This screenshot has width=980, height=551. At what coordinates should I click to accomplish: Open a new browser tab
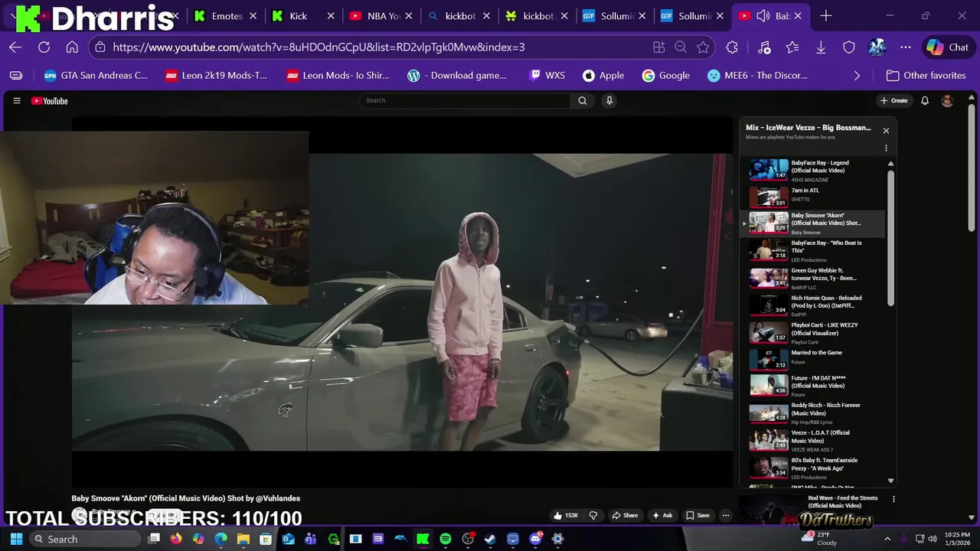pyautogui.click(x=825, y=16)
